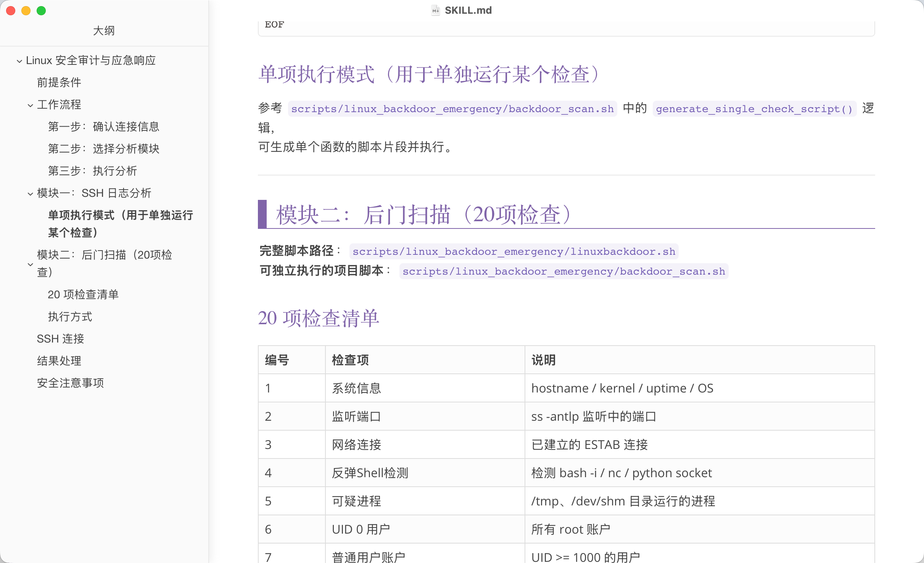Image resolution: width=924 pixels, height=563 pixels.
Task: Click the markdown file icon beside SKILL.md
Action: click(x=435, y=10)
